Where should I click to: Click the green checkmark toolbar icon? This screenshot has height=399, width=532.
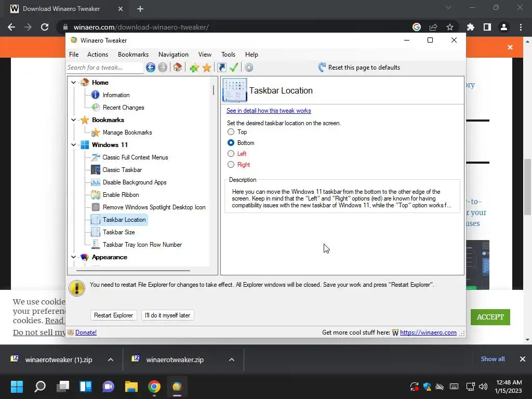pos(233,68)
